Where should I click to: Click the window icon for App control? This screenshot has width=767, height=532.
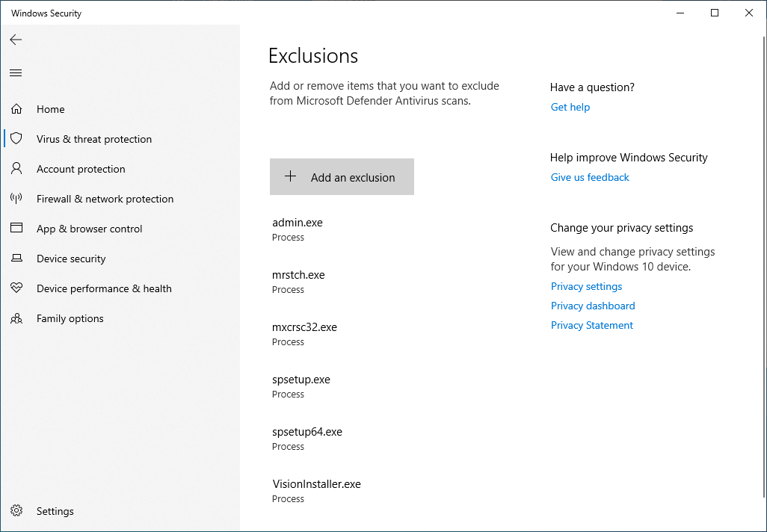[x=16, y=228]
